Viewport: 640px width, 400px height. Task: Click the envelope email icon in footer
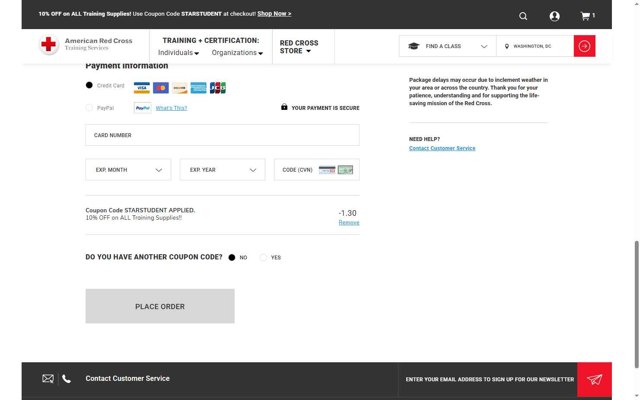click(x=47, y=379)
